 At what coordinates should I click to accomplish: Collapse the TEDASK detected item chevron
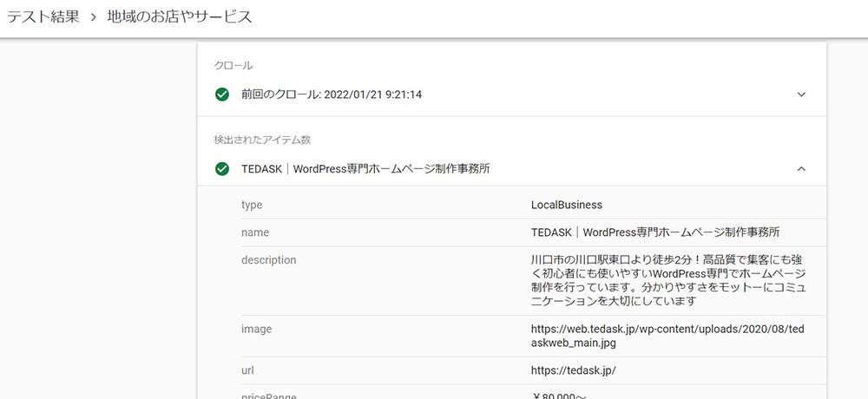801,169
